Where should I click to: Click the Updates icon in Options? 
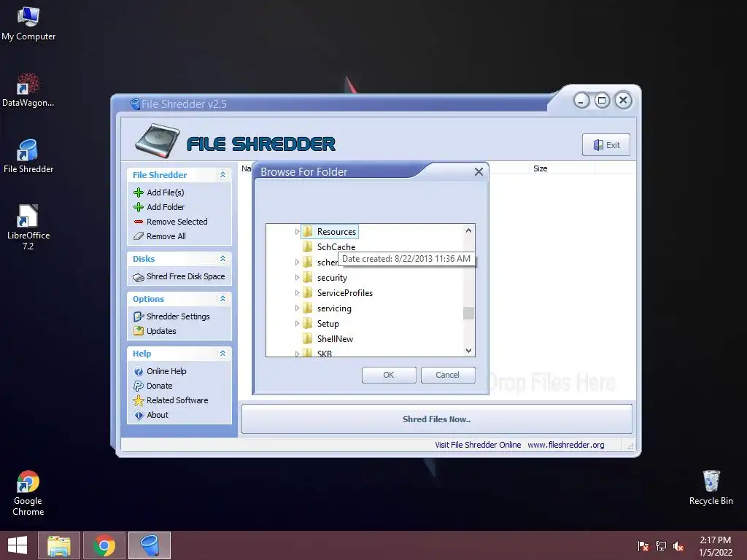pos(138,331)
